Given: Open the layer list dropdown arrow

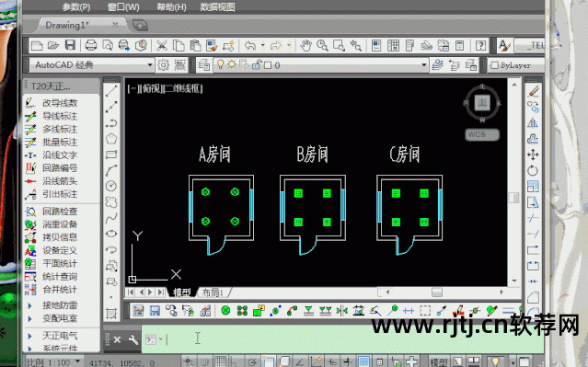Looking at the screenshot, I should click(423, 65).
